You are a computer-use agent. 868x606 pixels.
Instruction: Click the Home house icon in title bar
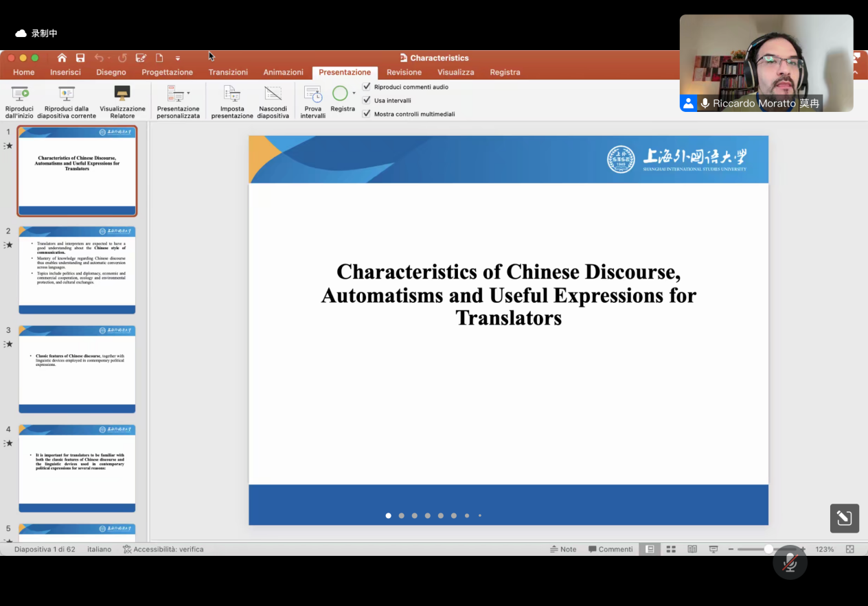(x=62, y=58)
